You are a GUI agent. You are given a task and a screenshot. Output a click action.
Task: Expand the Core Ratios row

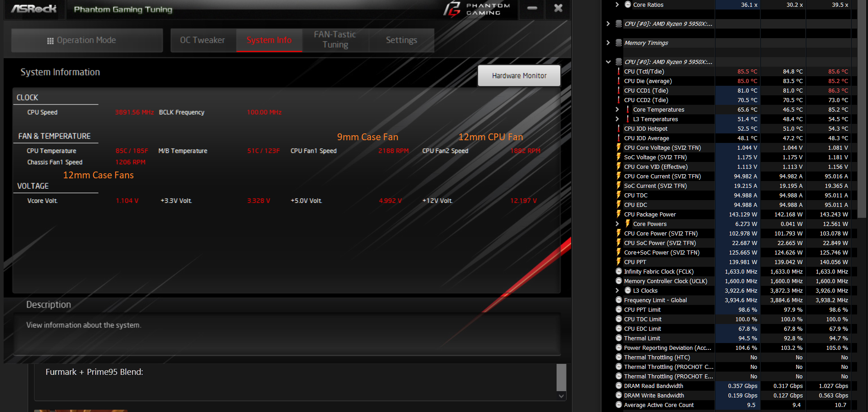tap(617, 5)
